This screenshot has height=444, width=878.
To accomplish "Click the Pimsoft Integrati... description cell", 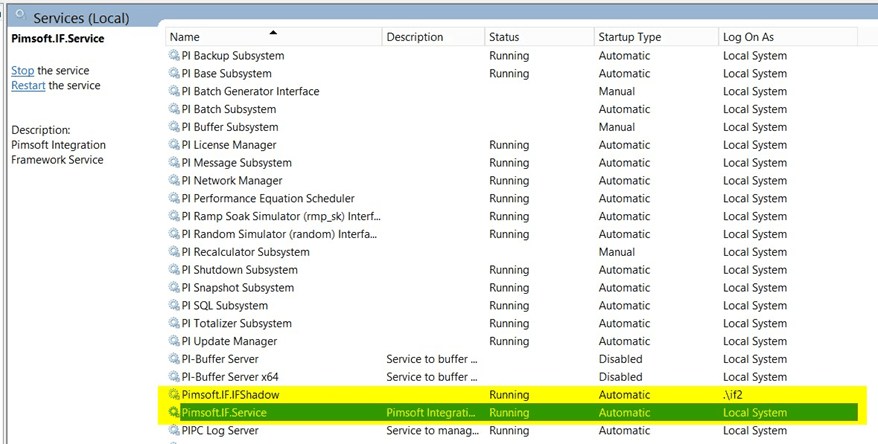I will click(431, 413).
